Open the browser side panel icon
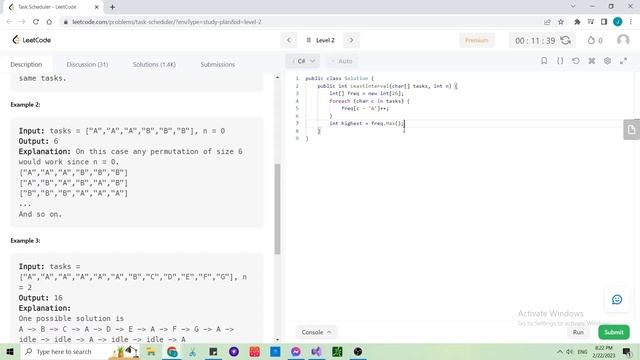This screenshot has width=640, height=360. point(604,22)
